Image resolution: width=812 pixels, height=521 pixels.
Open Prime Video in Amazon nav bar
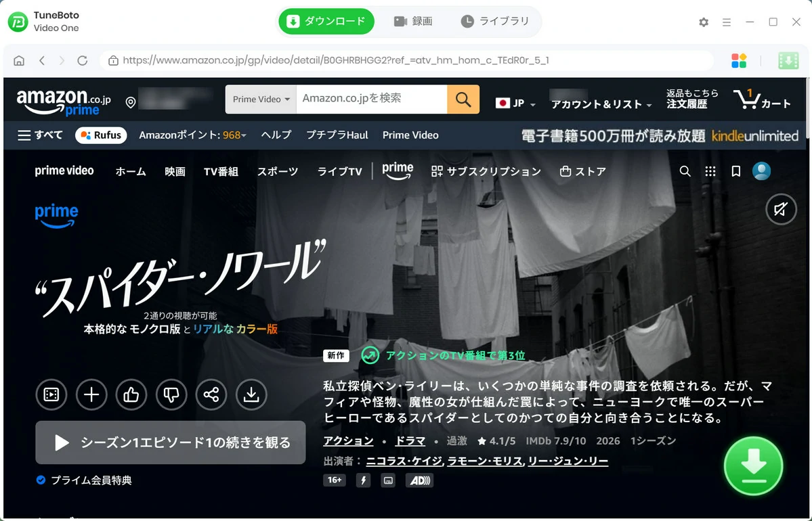pyautogui.click(x=410, y=135)
